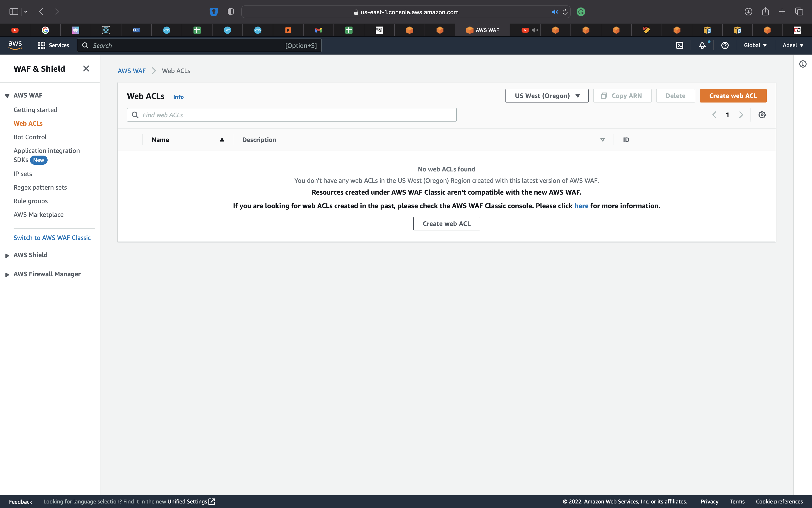Image resolution: width=812 pixels, height=508 pixels.
Task: Click the 'here' link for Classic information
Action: tap(581, 206)
